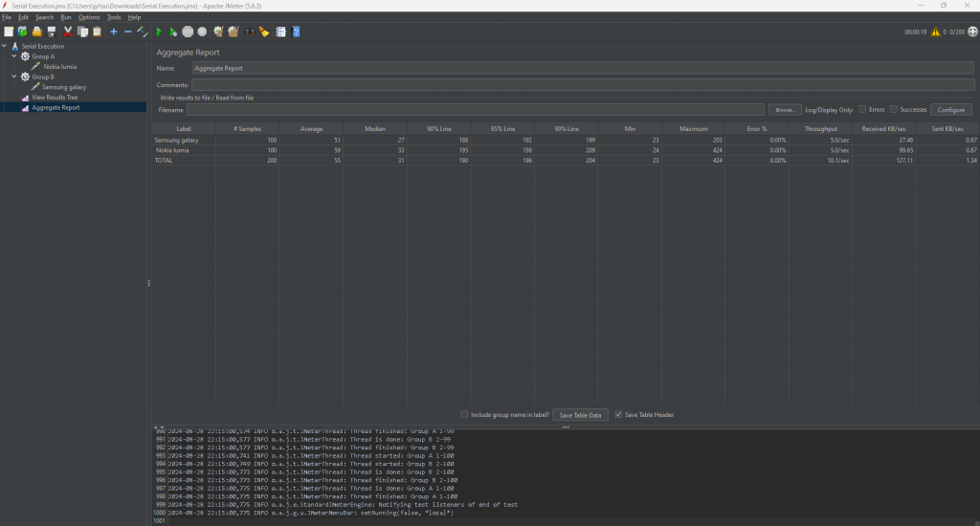Click the Paste clipboard icon
Screen dimensions: 980x526
(97, 32)
